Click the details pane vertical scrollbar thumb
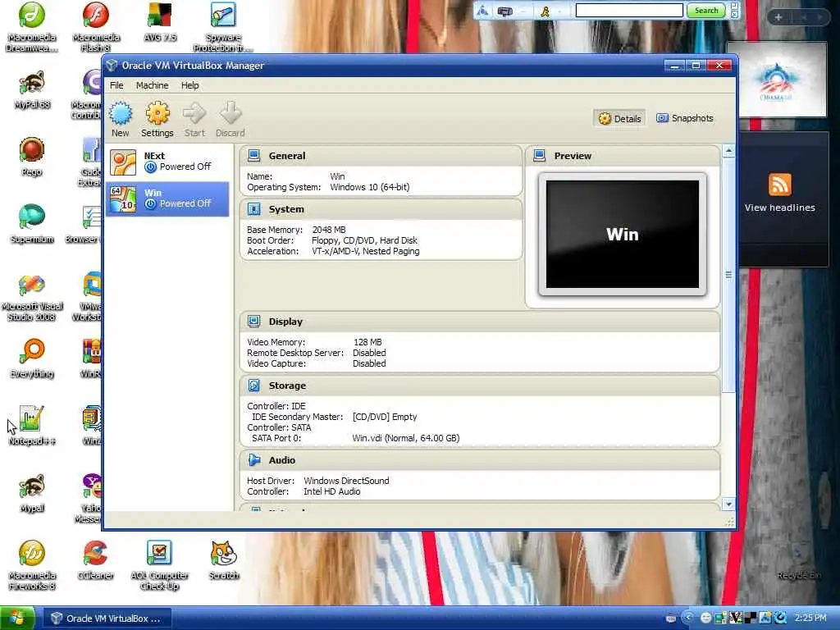840x630 pixels. pos(728,274)
